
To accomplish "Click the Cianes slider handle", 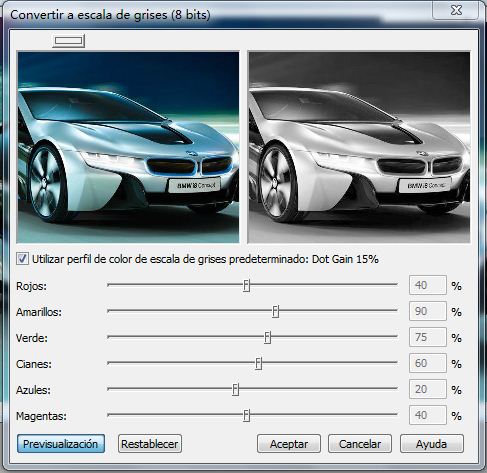I will tap(258, 363).
